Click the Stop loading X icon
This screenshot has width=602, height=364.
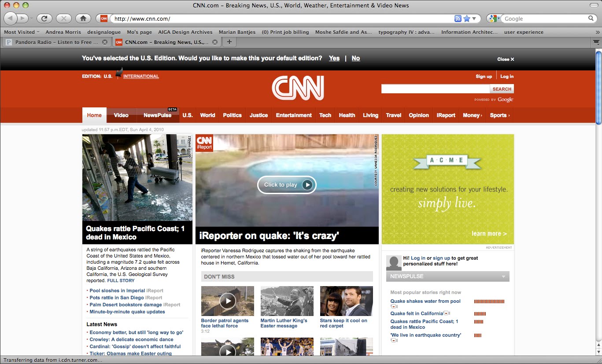64,18
